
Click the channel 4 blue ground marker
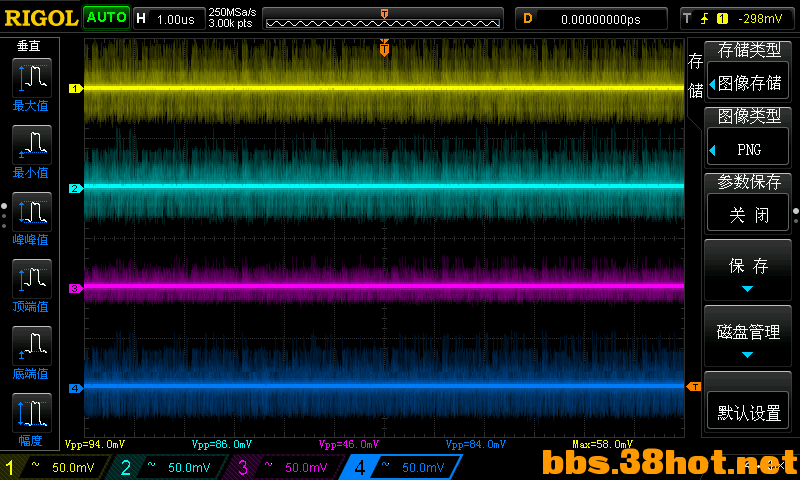76,389
